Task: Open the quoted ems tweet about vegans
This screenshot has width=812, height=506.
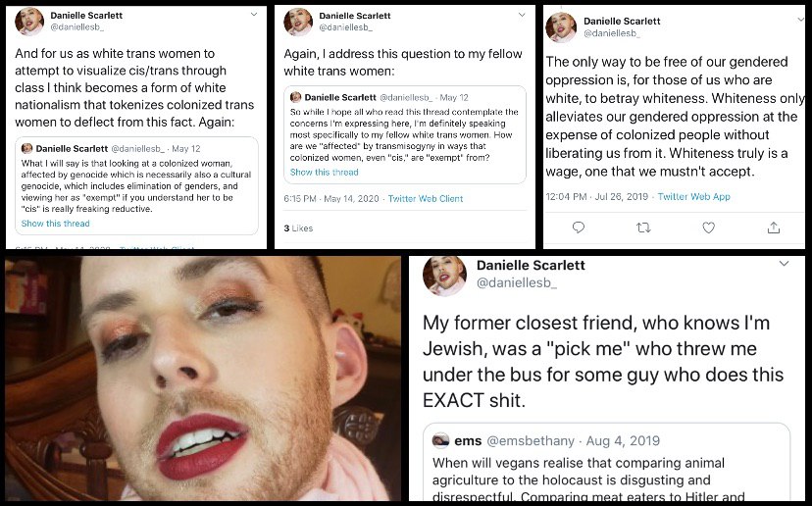Action: [606, 463]
